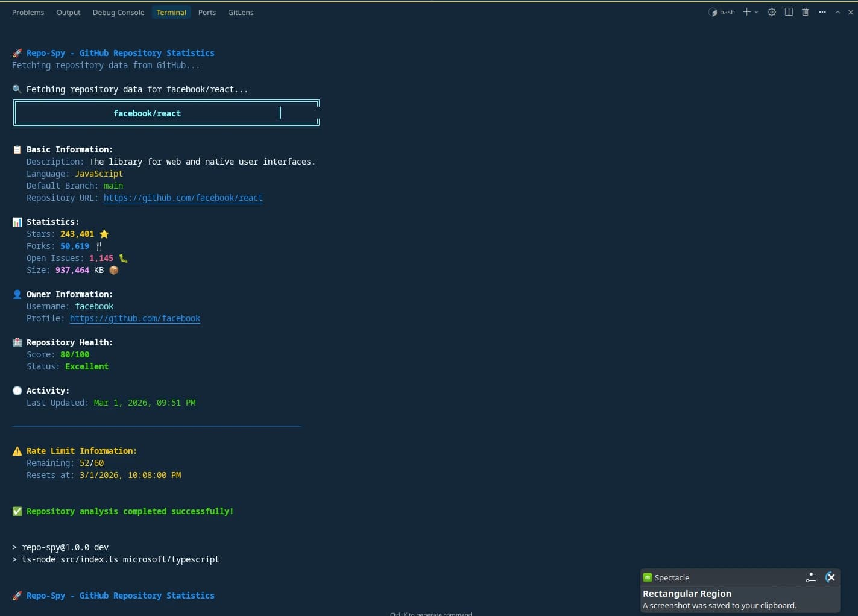The width and height of the screenshot is (858, 616).
Task: Maximize the panel with the up chevron
Action: point(837,12)
